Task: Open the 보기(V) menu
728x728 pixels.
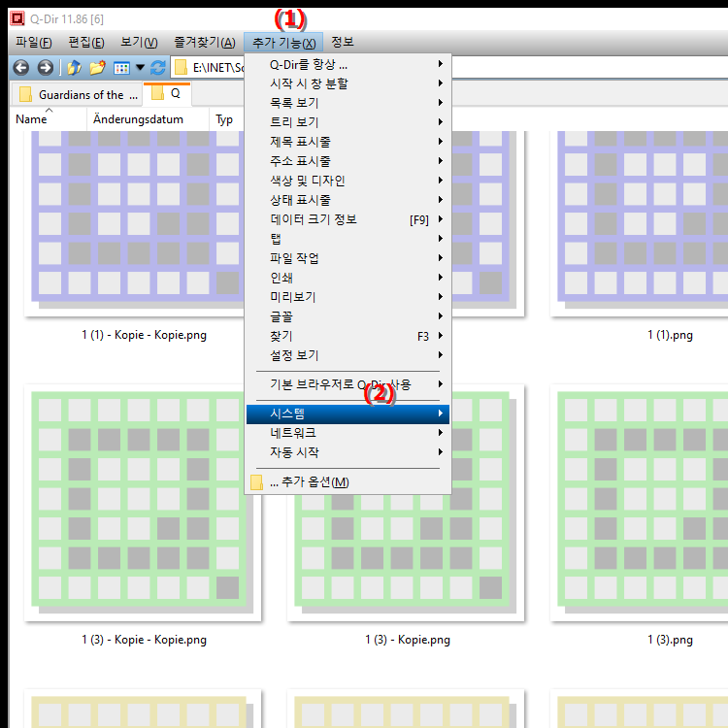Action: point(139,43)
